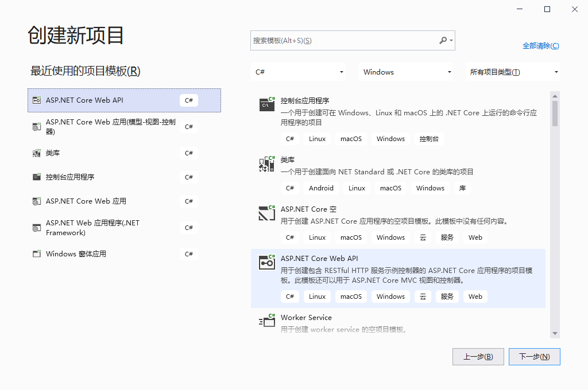Click the C# badge on Windows 窗体应用 row
This screenshot has height=390, width=588.
188,254
